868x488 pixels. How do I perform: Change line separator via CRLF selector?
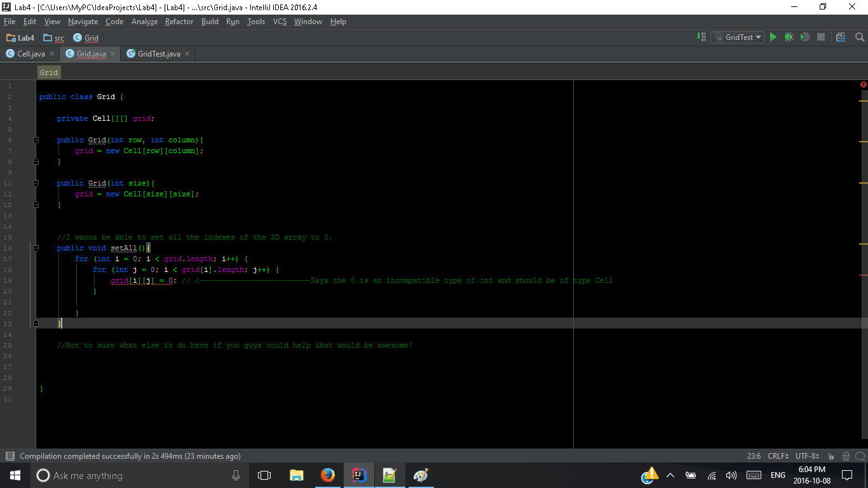pyautogui.click(x=778, y=456)
